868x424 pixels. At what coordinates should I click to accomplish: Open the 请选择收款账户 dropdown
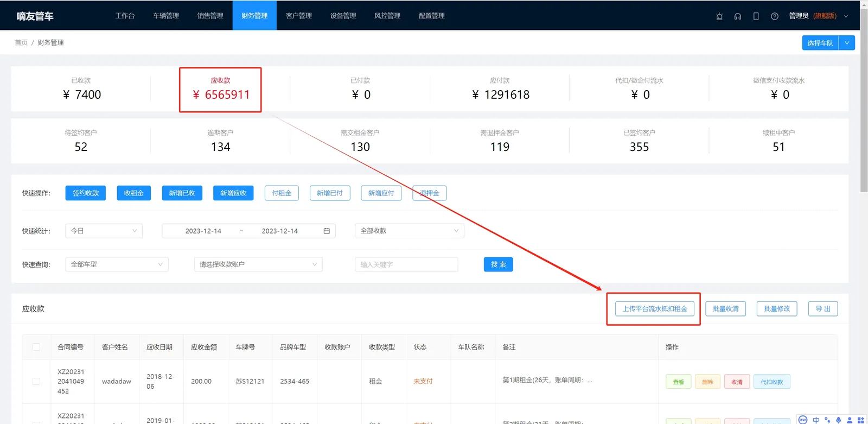[x=258, y=264]
